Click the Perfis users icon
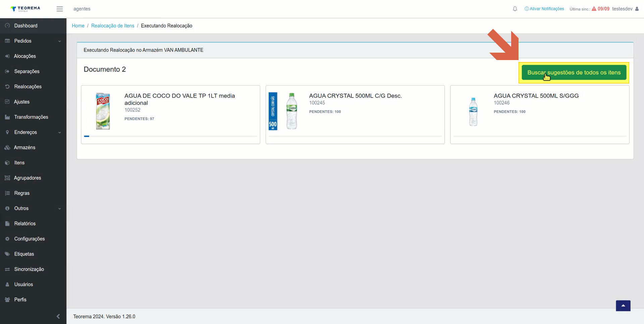 pyautogui.click(x=7, y=300)
